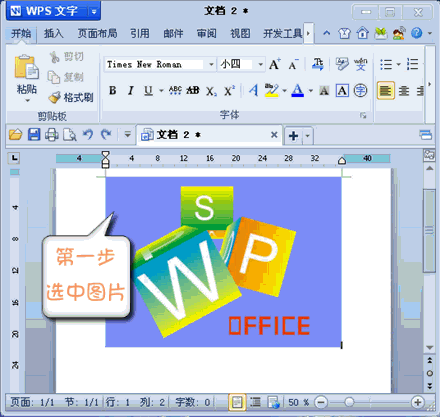The height and width of the screenshot is (417, 440).
Task: Click the printer icon
Action: pos(52,135)
